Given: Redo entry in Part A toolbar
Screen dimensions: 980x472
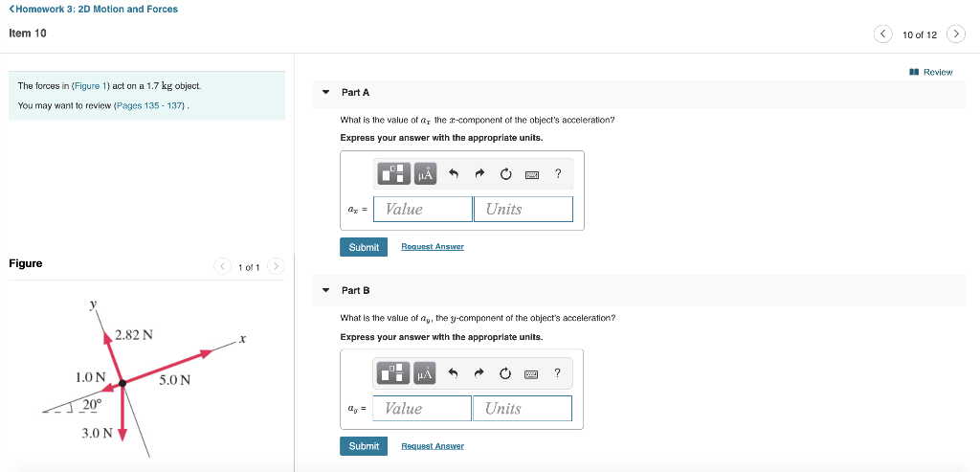Looking at the screenshot, I should point(479,174).
